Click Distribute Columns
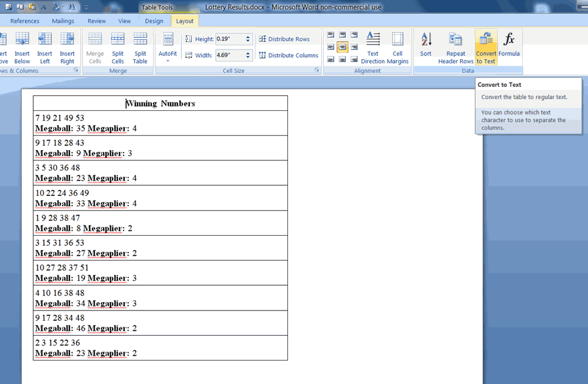 289,55
